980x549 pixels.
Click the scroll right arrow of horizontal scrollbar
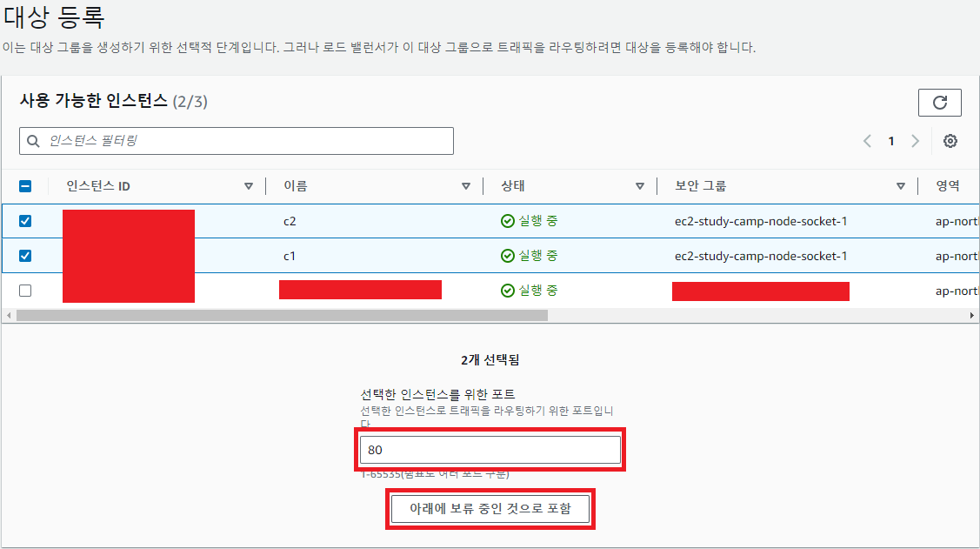(x=972, y=316)
